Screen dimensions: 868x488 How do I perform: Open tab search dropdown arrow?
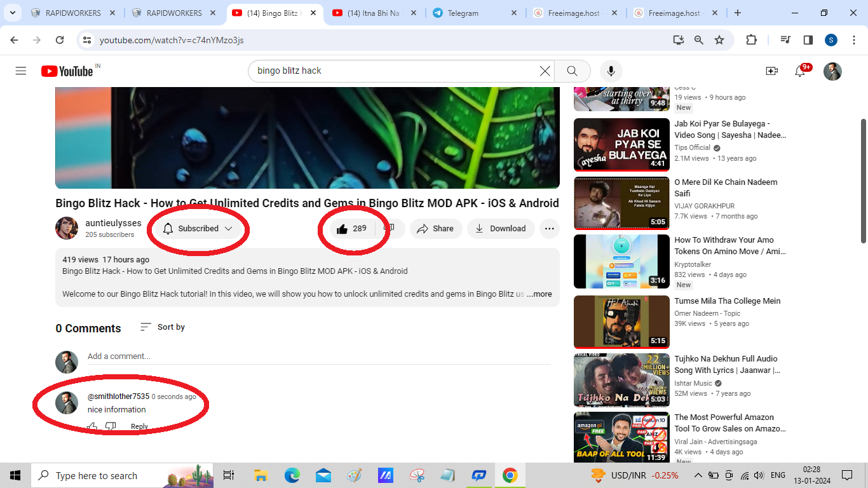[12, 13]
